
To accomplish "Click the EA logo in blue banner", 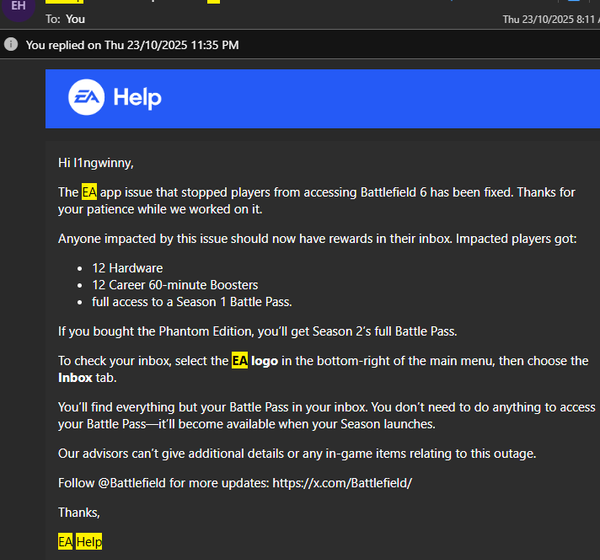I will coord(86,97).
